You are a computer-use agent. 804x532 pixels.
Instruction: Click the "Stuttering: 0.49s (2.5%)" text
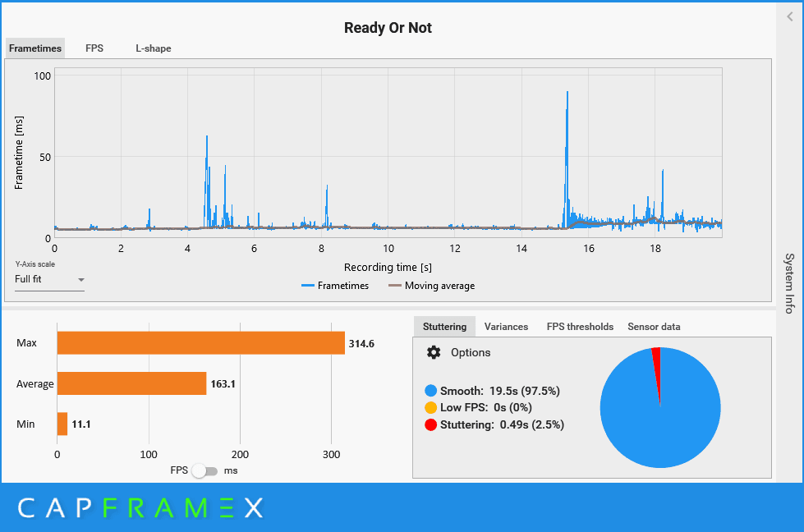pos(502,424)
